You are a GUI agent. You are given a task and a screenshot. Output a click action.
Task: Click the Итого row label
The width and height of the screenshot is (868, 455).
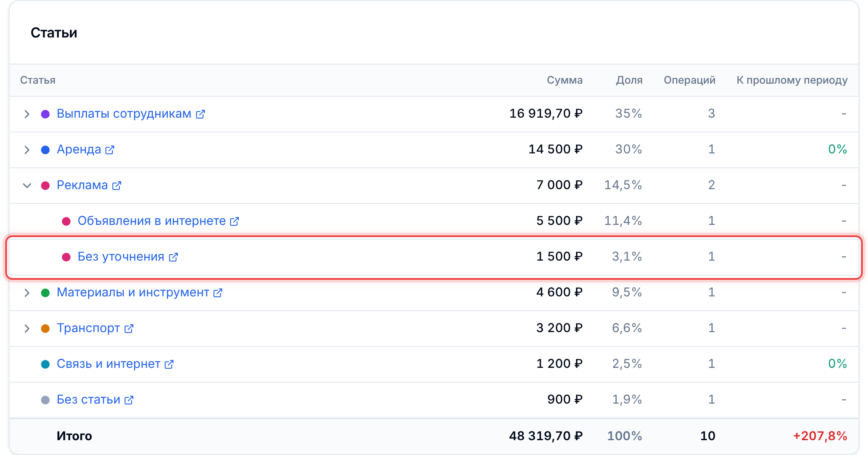click(74, 436)
